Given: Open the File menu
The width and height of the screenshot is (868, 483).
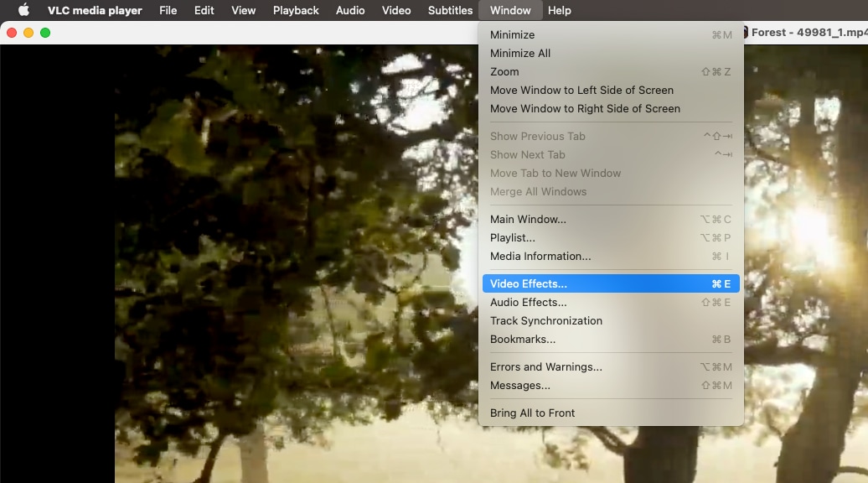Looking at the screenshot, I should pos(168,10).
